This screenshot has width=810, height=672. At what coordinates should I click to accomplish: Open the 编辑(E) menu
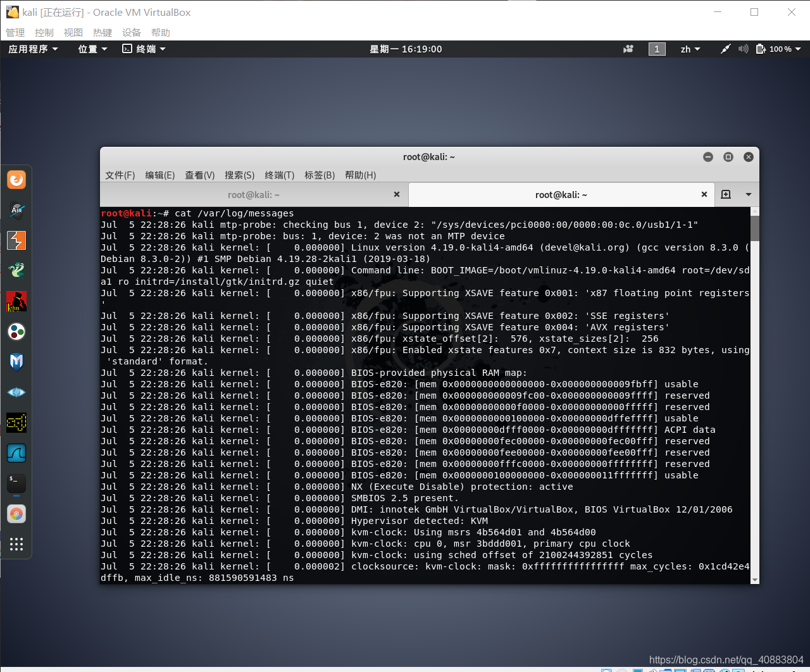tap(160, 175)
